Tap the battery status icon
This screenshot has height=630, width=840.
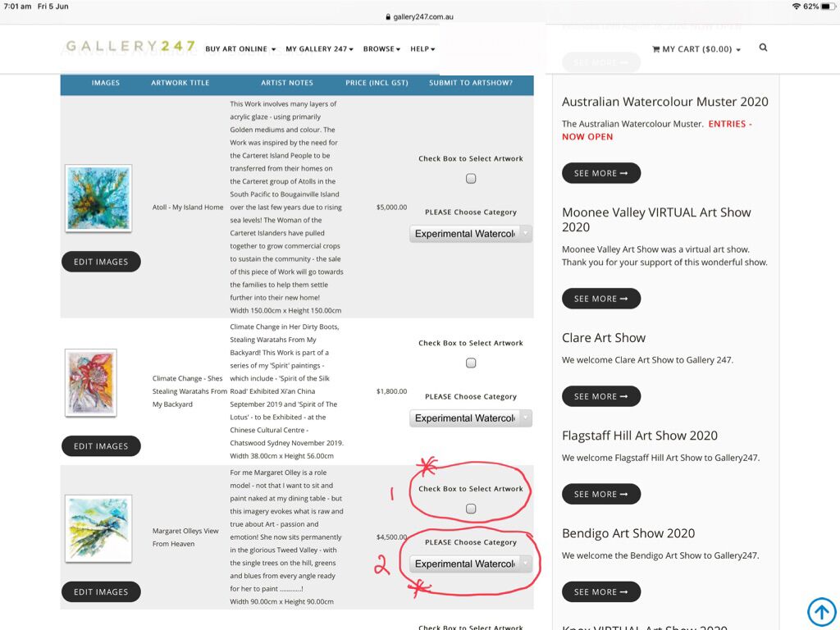(x=829, y=7)
